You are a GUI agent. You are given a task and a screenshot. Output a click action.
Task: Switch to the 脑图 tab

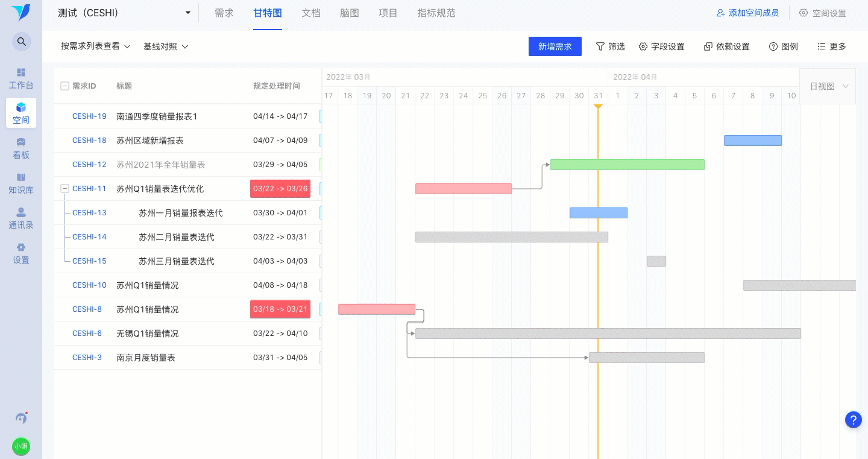click(350, 13)
